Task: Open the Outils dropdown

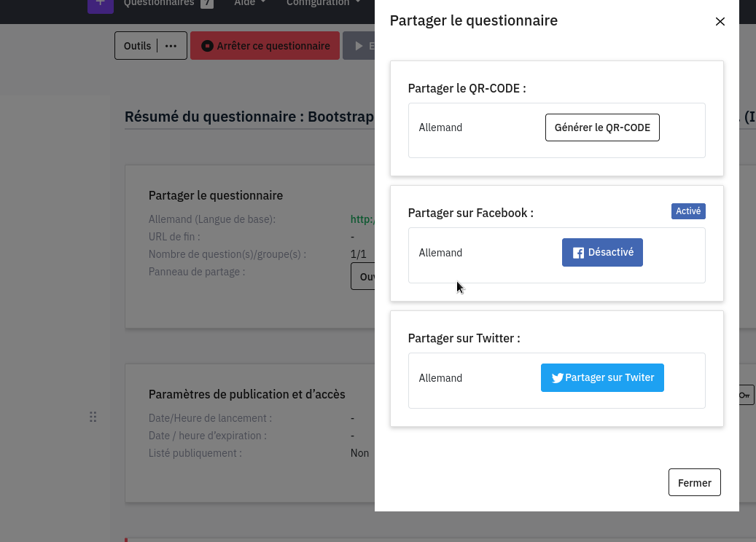Action: click(x=138, y=46)
